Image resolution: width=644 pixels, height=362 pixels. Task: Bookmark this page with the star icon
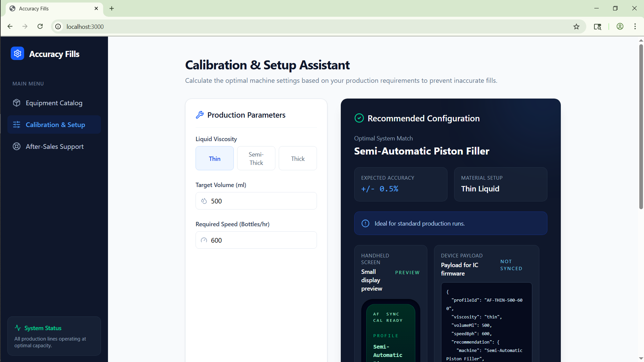click(x=576, y=26)
